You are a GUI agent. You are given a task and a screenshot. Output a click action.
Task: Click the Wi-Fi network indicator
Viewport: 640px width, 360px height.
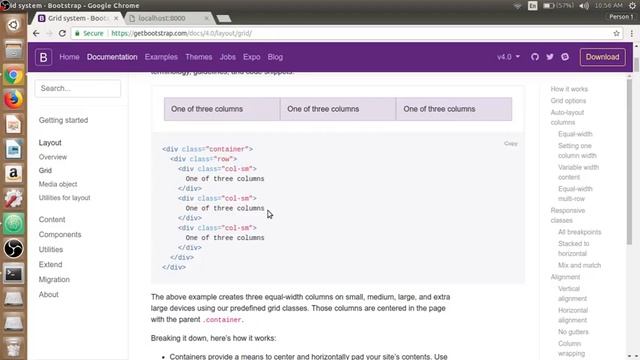[518, 6]
